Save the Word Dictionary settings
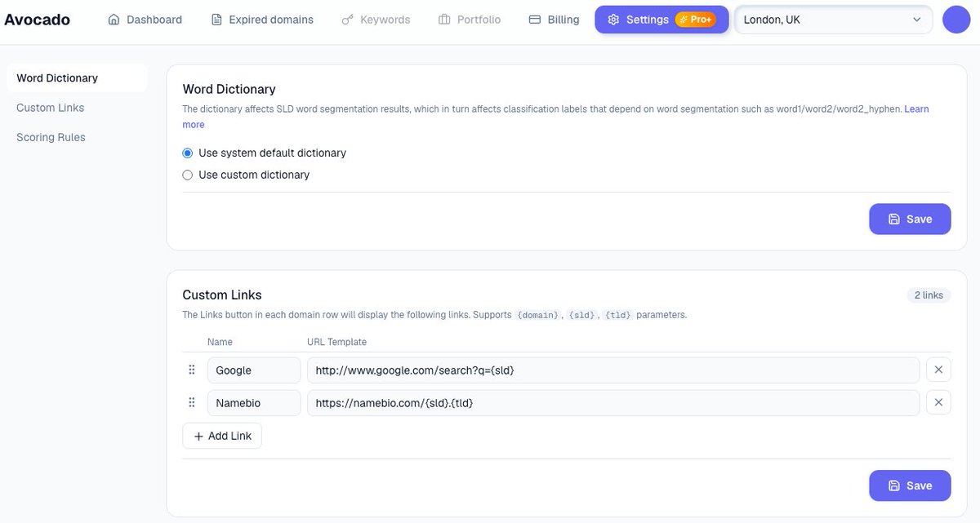Screen dimensions: 980x523 pyautogui.click(x=910, y=219)
